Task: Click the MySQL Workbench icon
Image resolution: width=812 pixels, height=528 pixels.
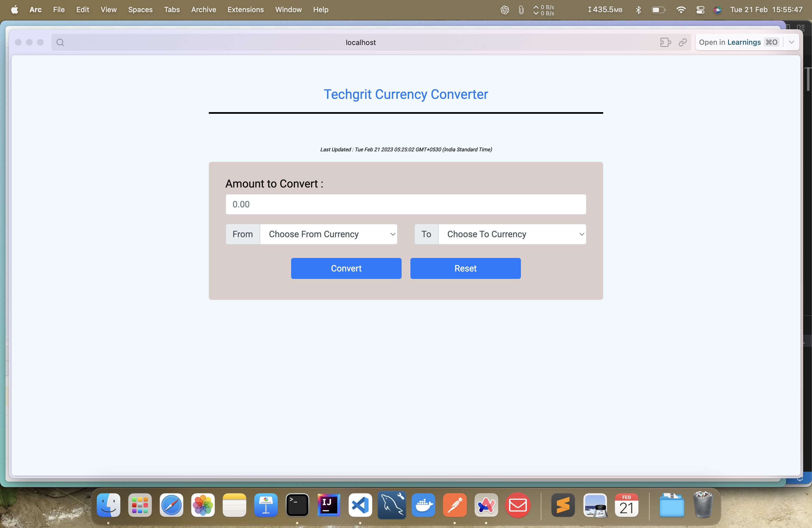Action: pyautogui.click(x=392, y=506)
